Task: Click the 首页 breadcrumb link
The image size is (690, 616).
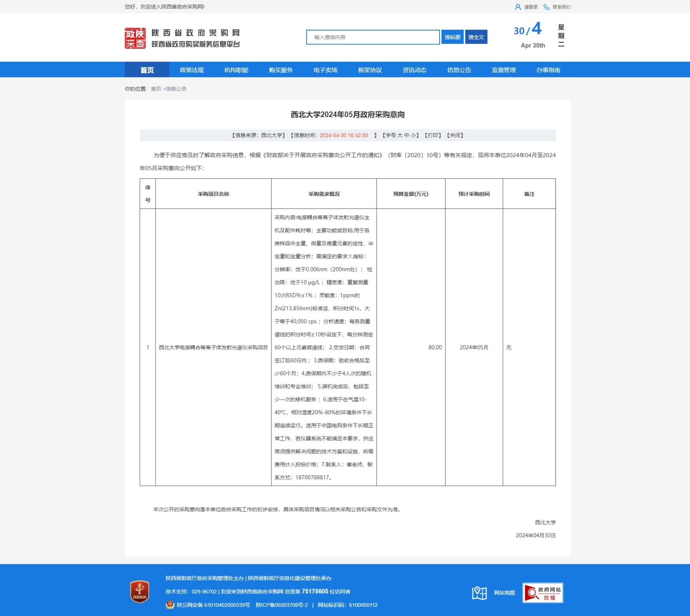Action: 156,89
